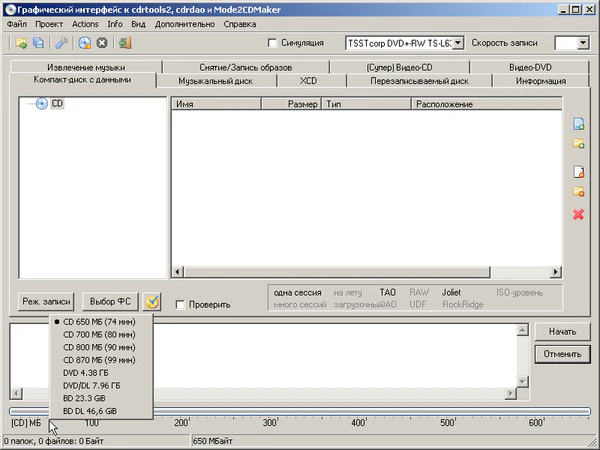This screenshot has width=600, height=450.
Task: Click the add folder icon on the right
Action: click(x=577, y=146)
